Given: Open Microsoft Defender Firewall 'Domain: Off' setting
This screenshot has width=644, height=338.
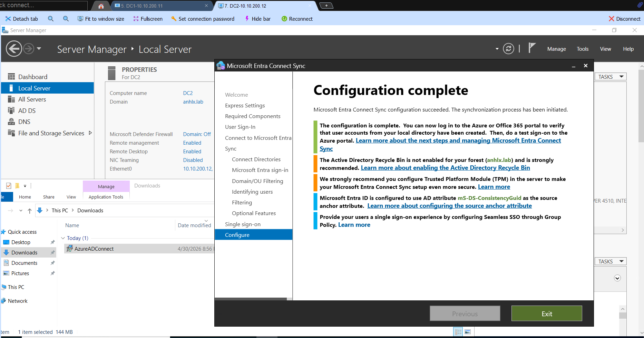Looking at the screenshot, I should 197,134.
